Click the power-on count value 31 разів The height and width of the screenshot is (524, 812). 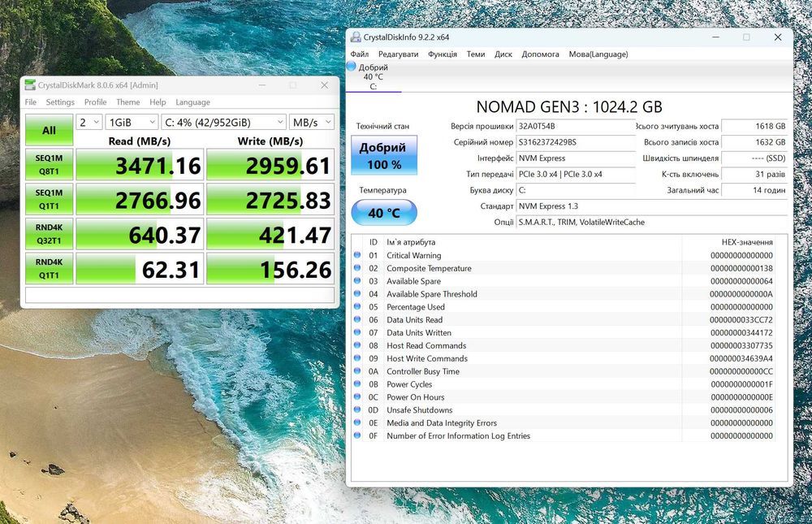pos(754,174)
